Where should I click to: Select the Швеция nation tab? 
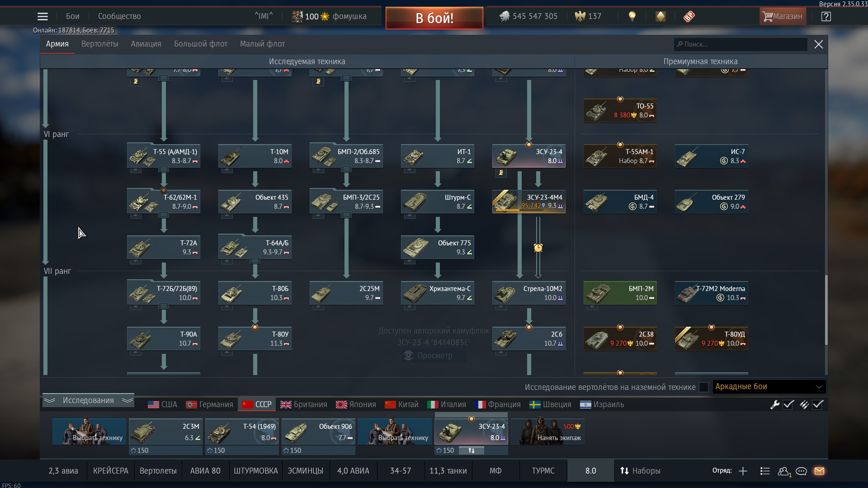(x=550, y=404)
